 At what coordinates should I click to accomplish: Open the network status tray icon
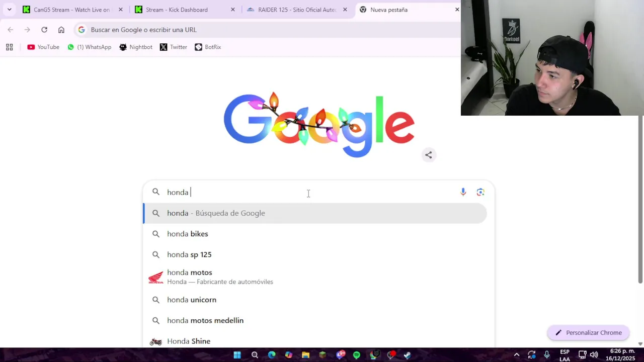pos(582,355)
